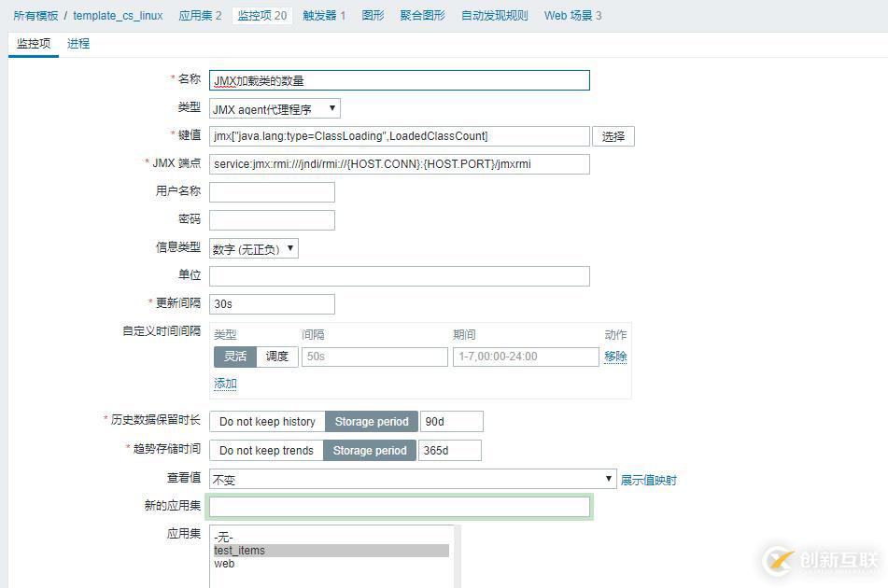This screenshot has height=588, width=888.
Task: Select web in the 应用集 list
Action: 224,564
